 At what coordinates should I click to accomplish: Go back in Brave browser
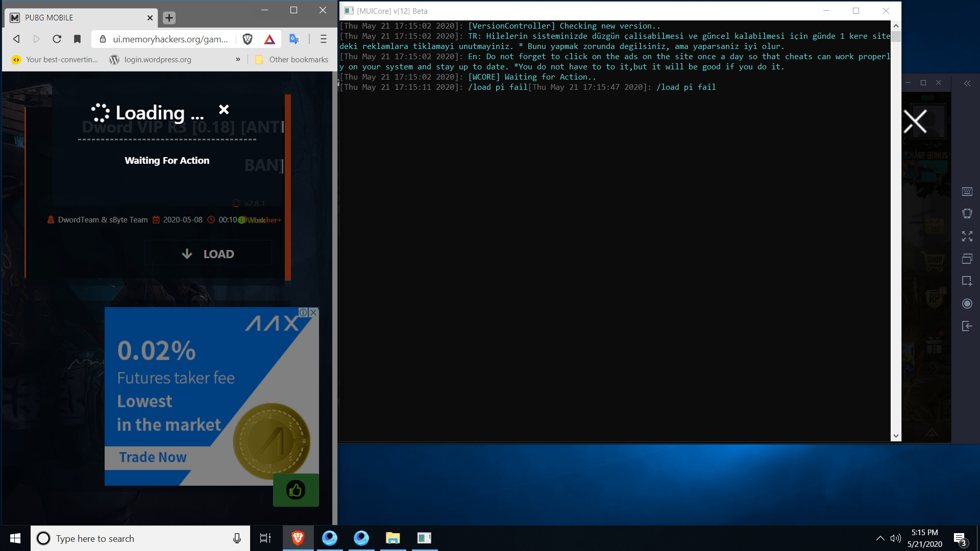click(x=16, y=39)
